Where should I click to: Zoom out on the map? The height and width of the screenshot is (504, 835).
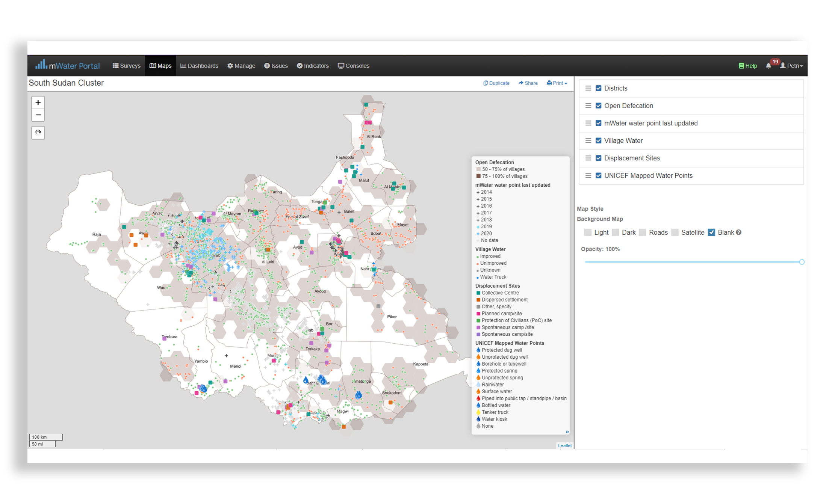click(38, 115)
